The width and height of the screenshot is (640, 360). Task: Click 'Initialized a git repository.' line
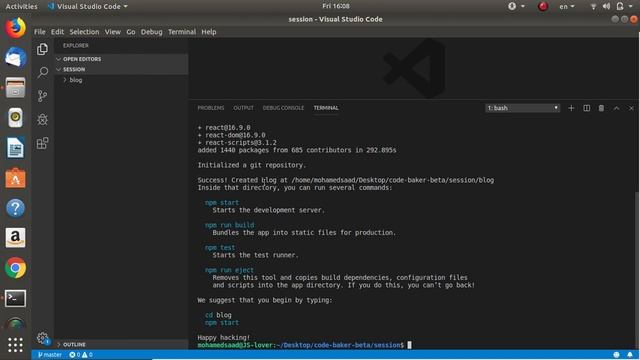252,165
